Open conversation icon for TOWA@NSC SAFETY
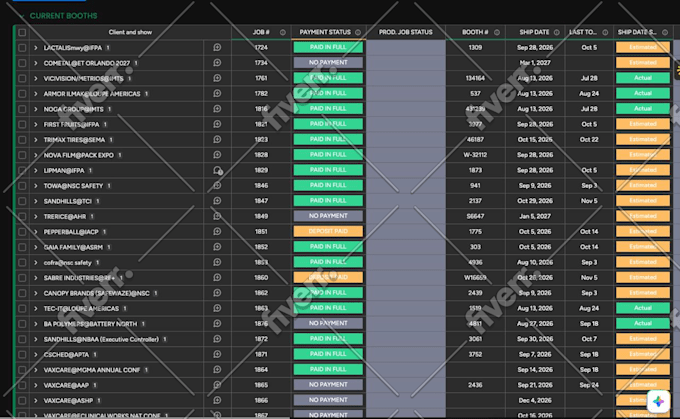 click(x=217, y=186)
